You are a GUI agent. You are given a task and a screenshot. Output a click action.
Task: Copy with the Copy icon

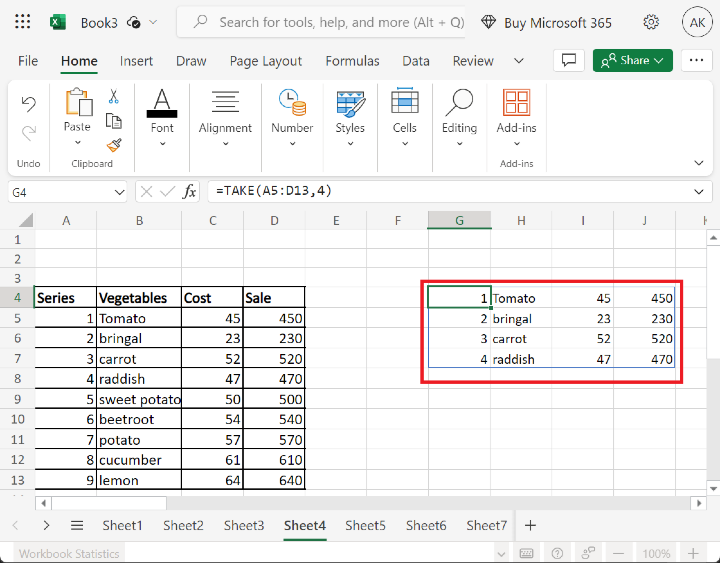(x=113, y=121)
